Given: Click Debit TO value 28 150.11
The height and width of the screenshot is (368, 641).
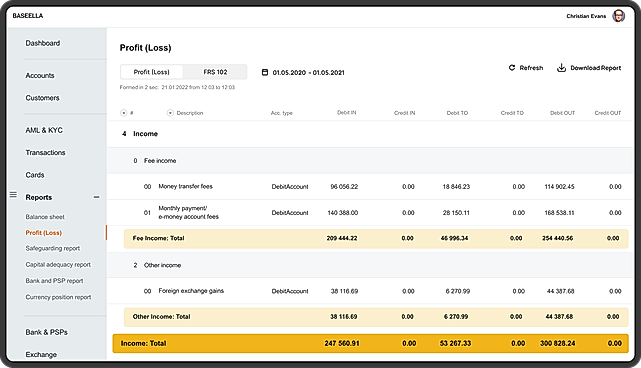Looking at the screenshot, I should click(456, 213).
